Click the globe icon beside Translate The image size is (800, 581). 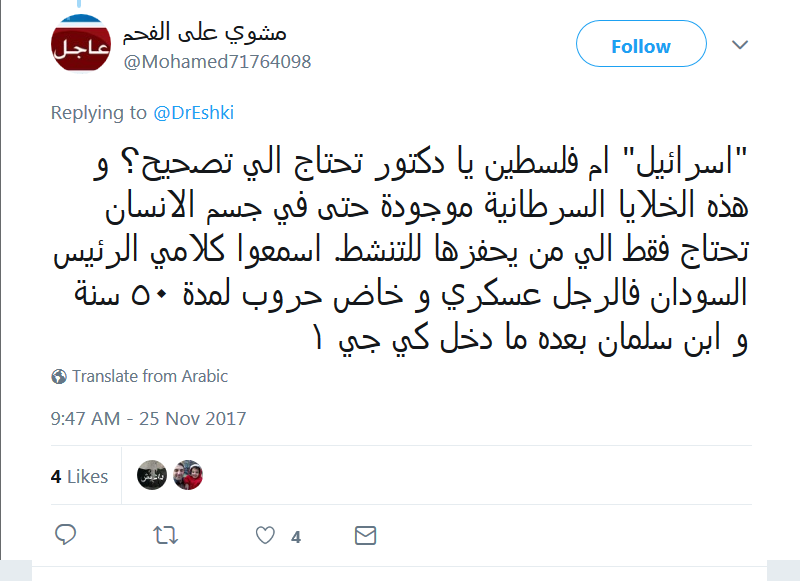(x=59, y=377)
